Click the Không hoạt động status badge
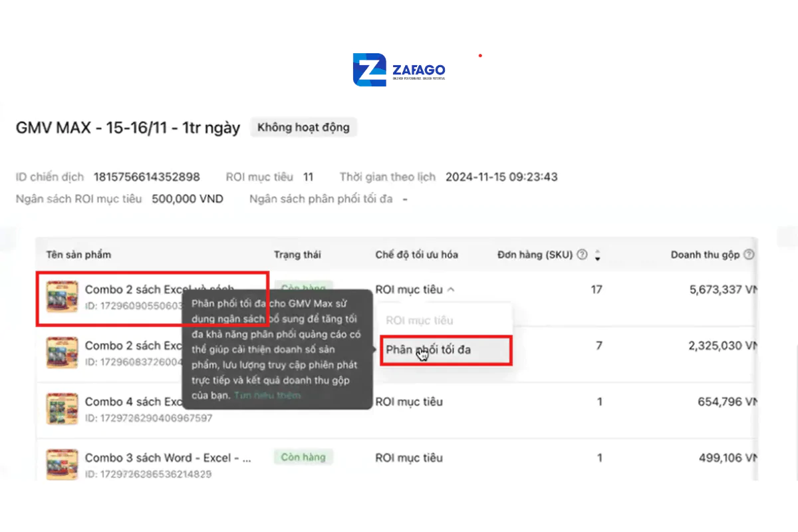 (303, 127)
